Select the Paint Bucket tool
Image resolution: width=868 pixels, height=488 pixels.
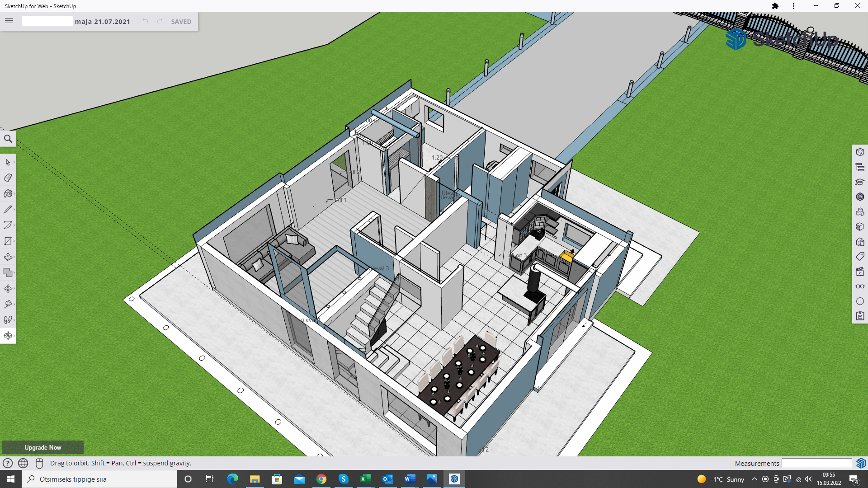pos(8,194)
